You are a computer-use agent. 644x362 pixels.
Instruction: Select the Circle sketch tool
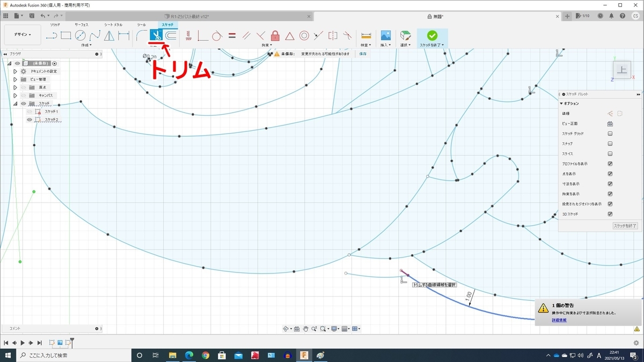pyautogui.click(x=80, y=36)
